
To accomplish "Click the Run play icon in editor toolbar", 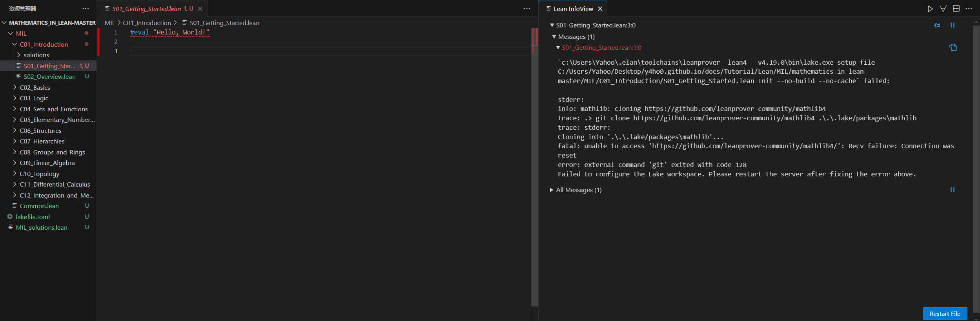I will [930, 9].
